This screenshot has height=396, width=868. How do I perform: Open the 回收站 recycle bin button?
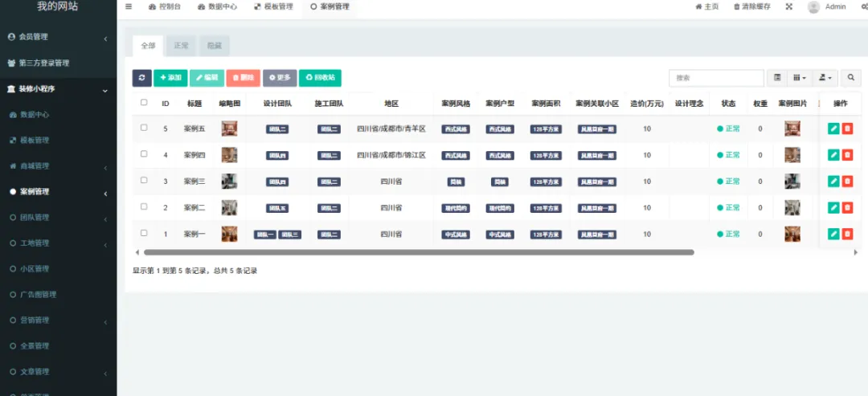pos(320,78)
